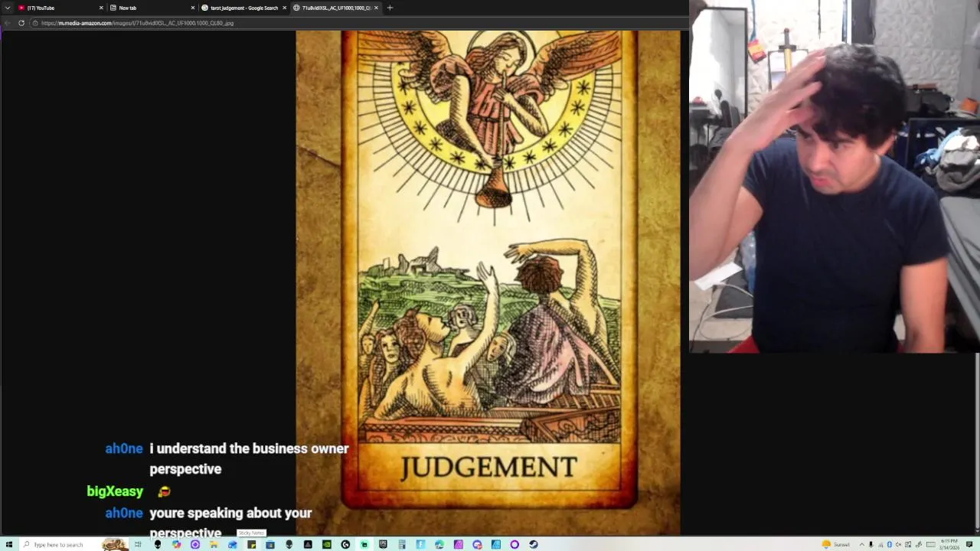Viewport: 980px width, 551px height.
Task: Open a new browser tab
Action: tap(390, 8)
